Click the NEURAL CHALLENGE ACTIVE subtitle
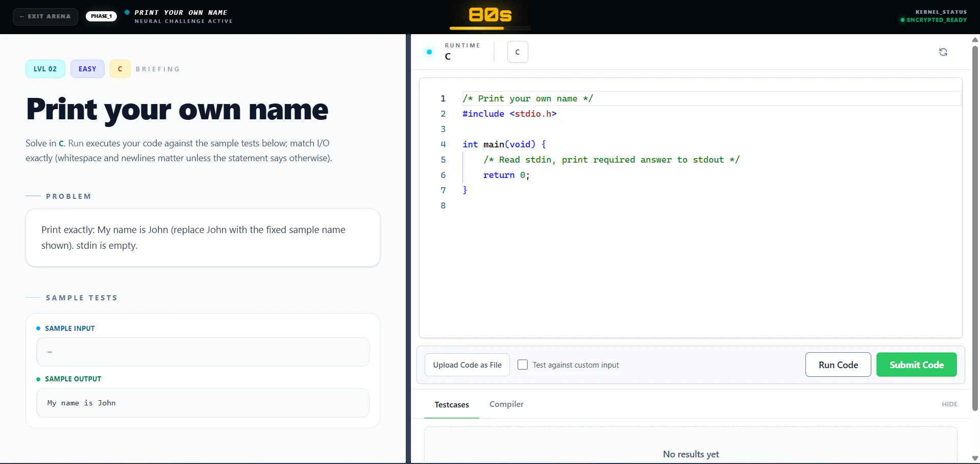 pos(183,21)
